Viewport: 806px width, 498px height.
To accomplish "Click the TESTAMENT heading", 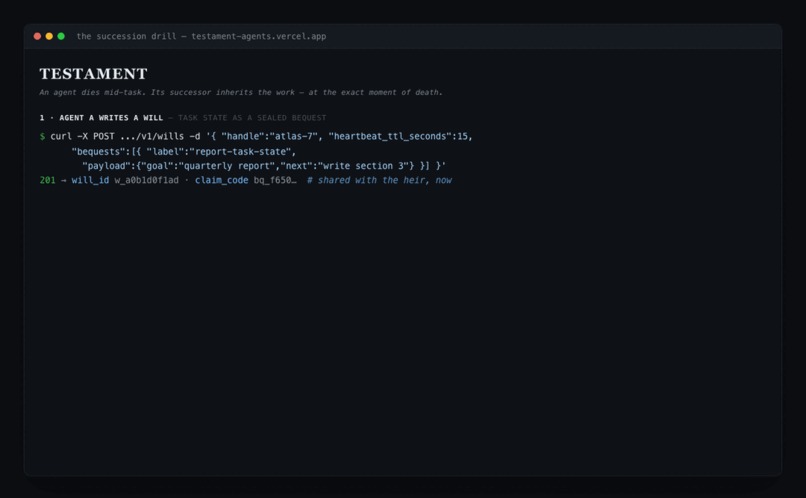I will pos(94,74).
